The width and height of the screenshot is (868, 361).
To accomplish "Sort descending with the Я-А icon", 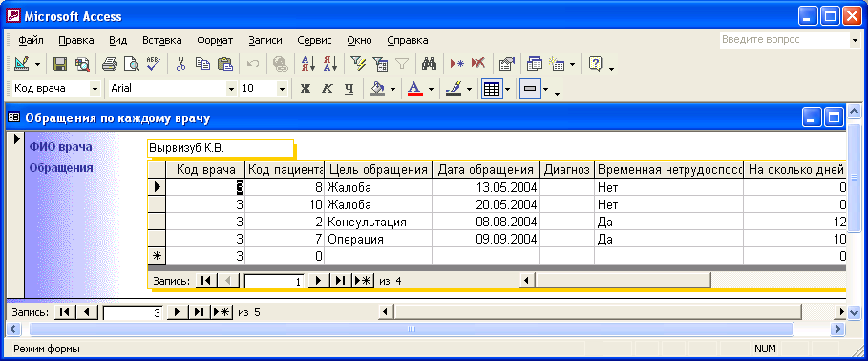I will click(x=330, y=64).
